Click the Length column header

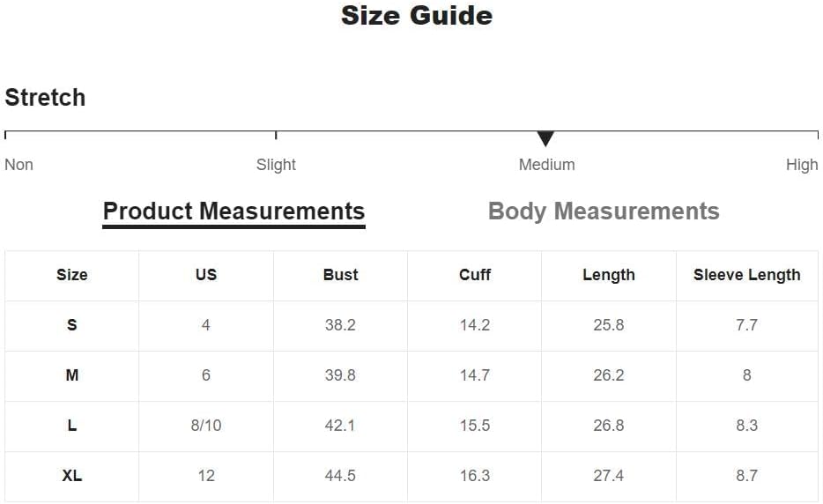pos(609,275)
